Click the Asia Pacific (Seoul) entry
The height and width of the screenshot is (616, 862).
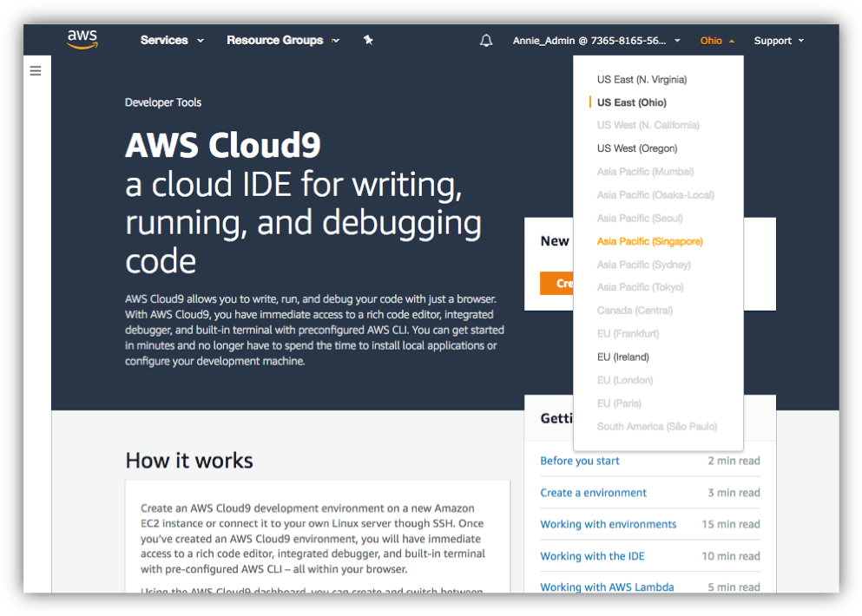coord(640,218)
